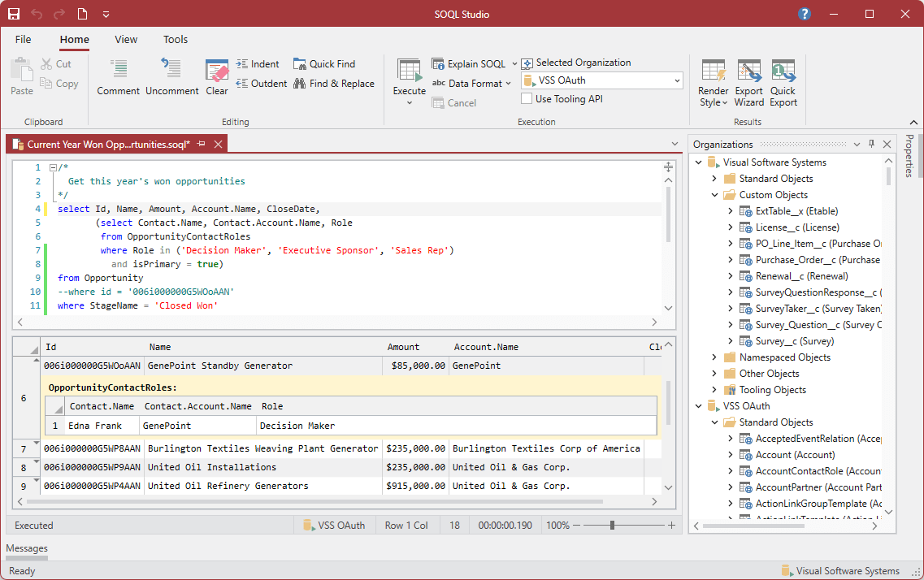Image resolution: width=924 pixels, height=580 pixels.
Task: Collapse the Visual Software Systems tree node
Action: 698,162
